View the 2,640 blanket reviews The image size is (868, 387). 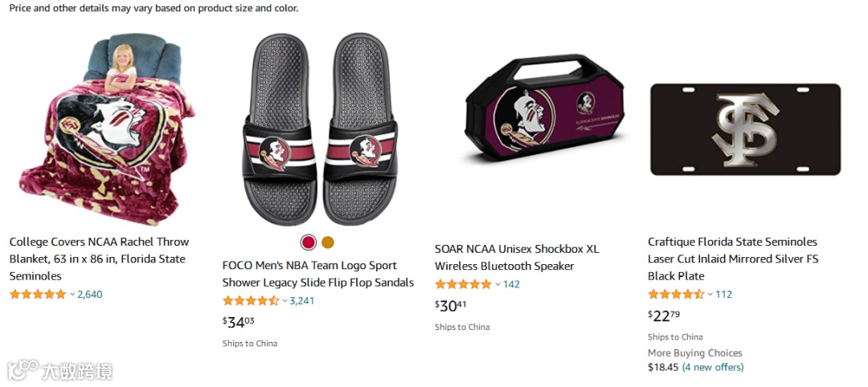point(90,295)
